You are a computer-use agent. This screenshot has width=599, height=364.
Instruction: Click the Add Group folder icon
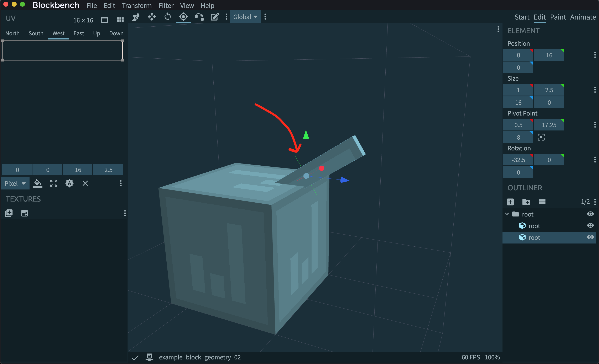click(x=526, y=202)
